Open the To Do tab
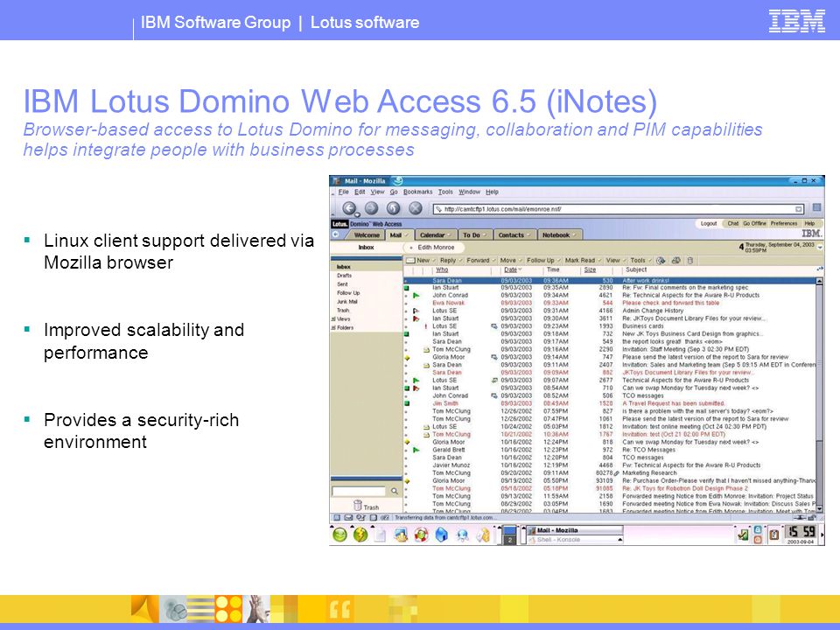Viewport: 840px width, 630px height. [474, 234]
